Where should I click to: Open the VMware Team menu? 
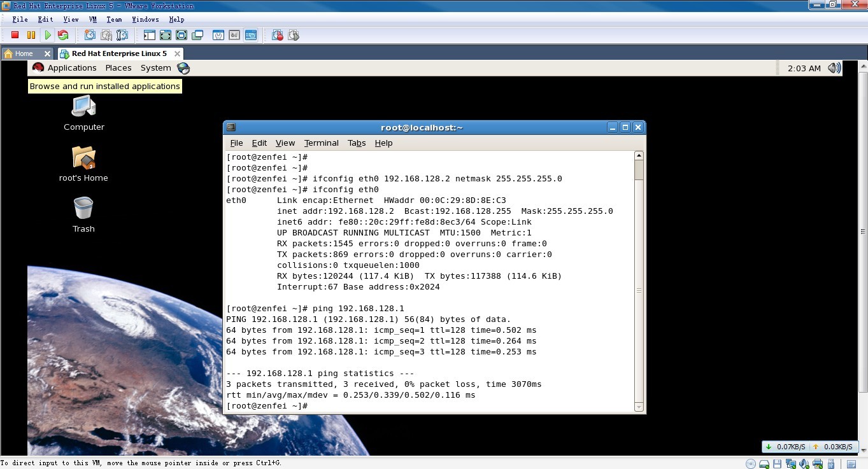114,20
